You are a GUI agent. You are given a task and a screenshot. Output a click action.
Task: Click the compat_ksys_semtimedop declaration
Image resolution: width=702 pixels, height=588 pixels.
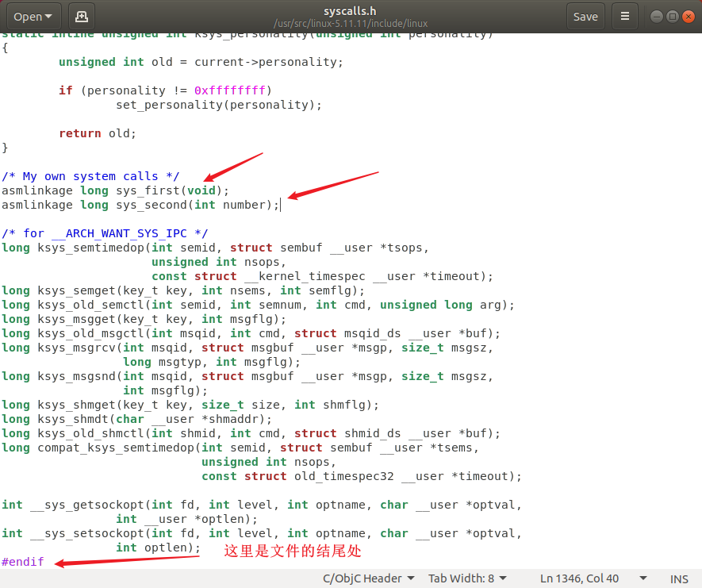pos(240,448)
